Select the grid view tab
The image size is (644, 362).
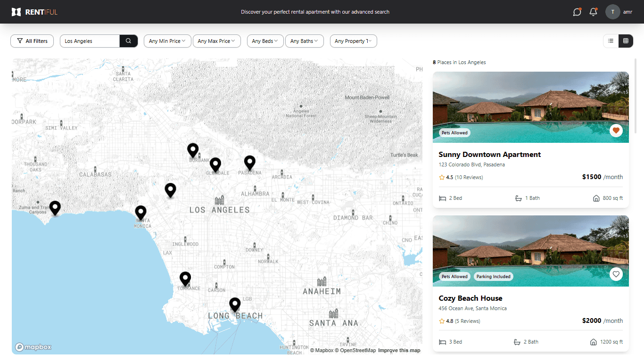click(626, 41)
